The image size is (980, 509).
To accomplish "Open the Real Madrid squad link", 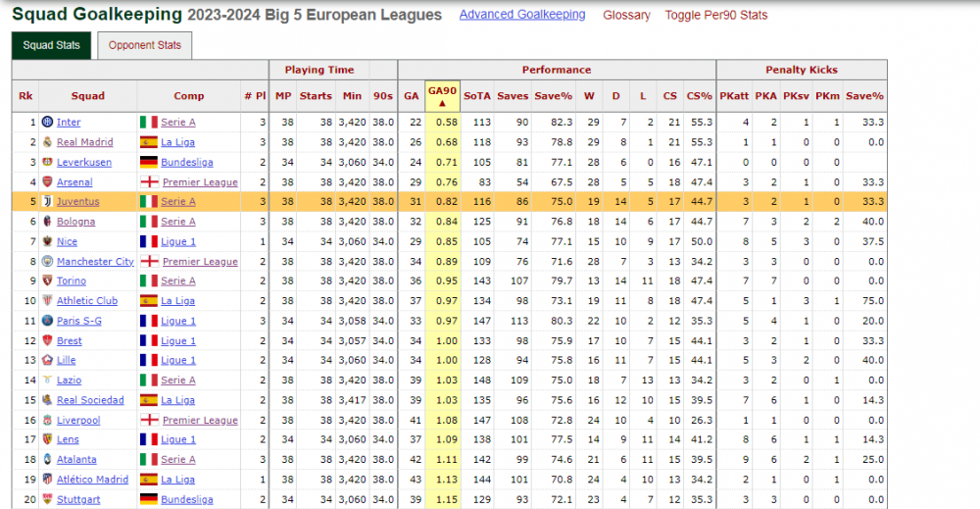I will pos(85,142).
